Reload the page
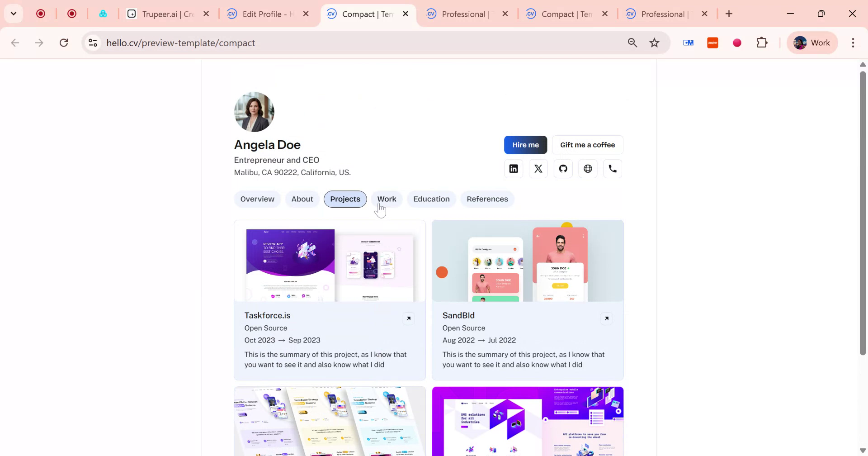Screen dimensions: 868x456 pyautogui.click(x=64, y=43)
